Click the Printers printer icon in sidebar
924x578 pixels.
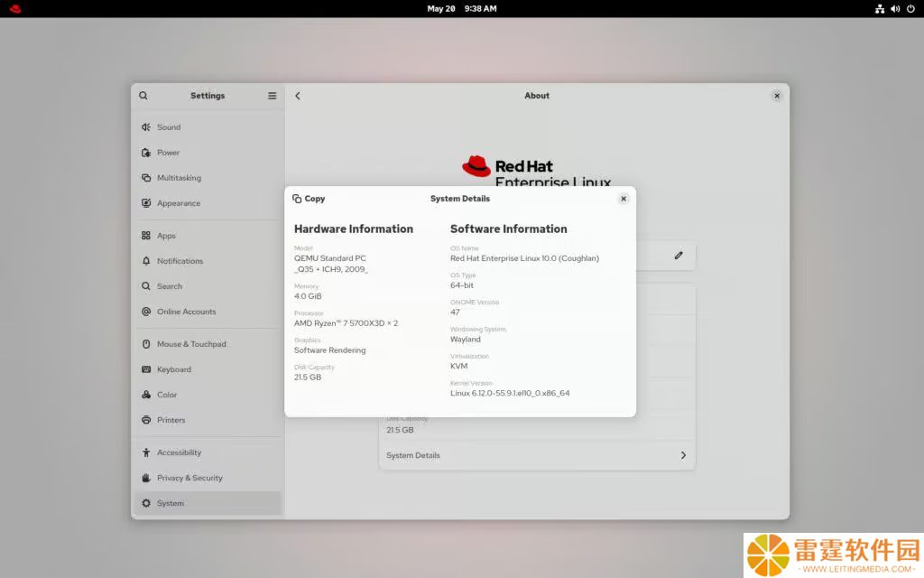click(146, 420)
